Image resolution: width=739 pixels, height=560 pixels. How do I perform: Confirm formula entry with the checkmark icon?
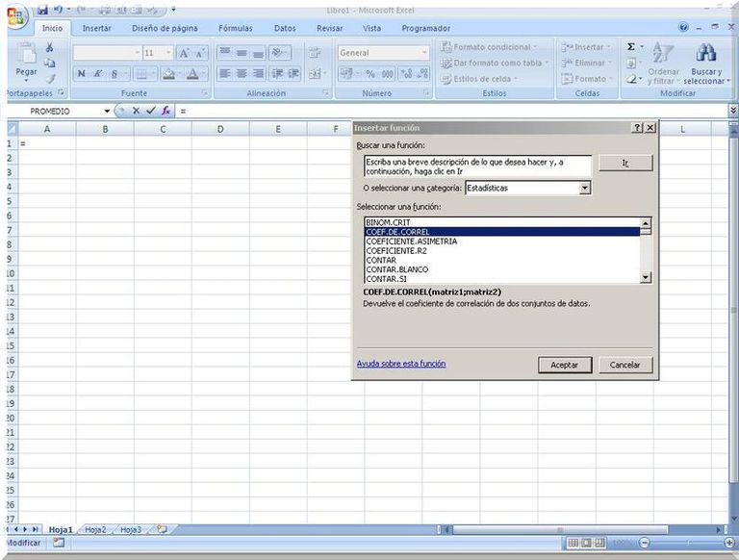pyautogui.click(x=150, y=111)
